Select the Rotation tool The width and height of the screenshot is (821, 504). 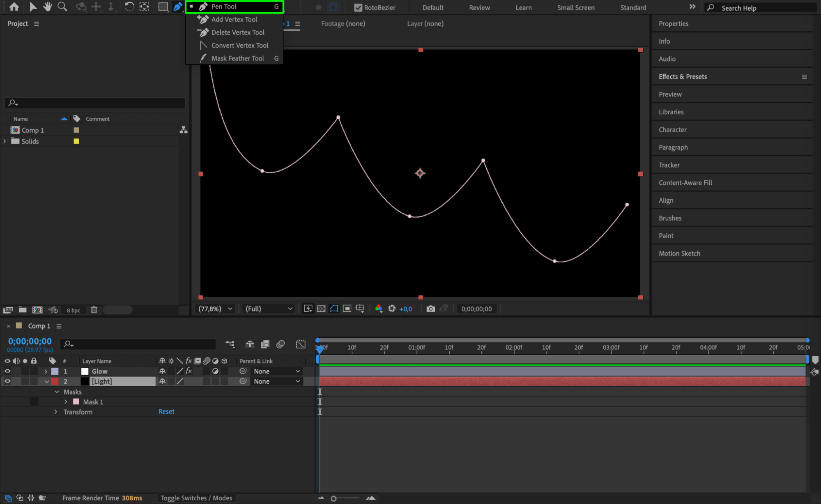(129, 7)
